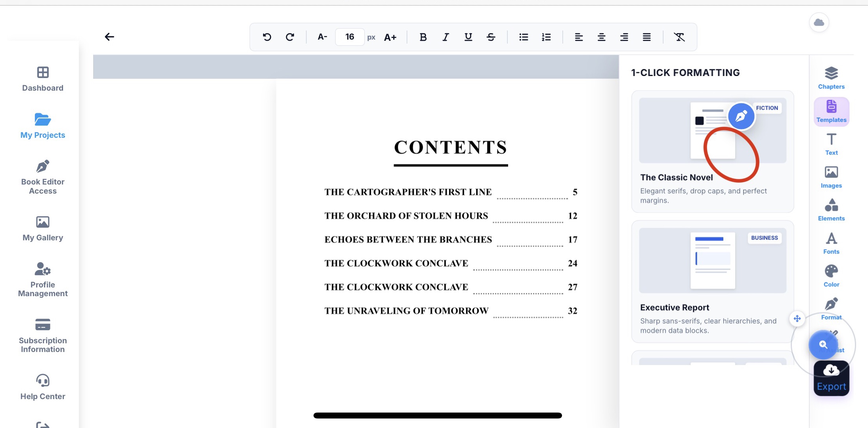Open the Help Center
This screenshot has width=868, height=428.
click(43, 387)
